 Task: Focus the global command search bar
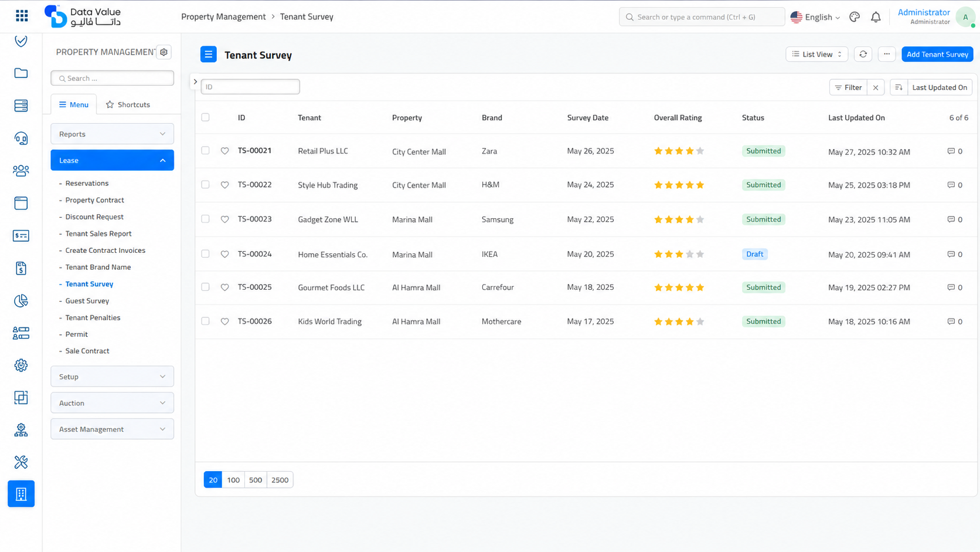click(702, 17)
